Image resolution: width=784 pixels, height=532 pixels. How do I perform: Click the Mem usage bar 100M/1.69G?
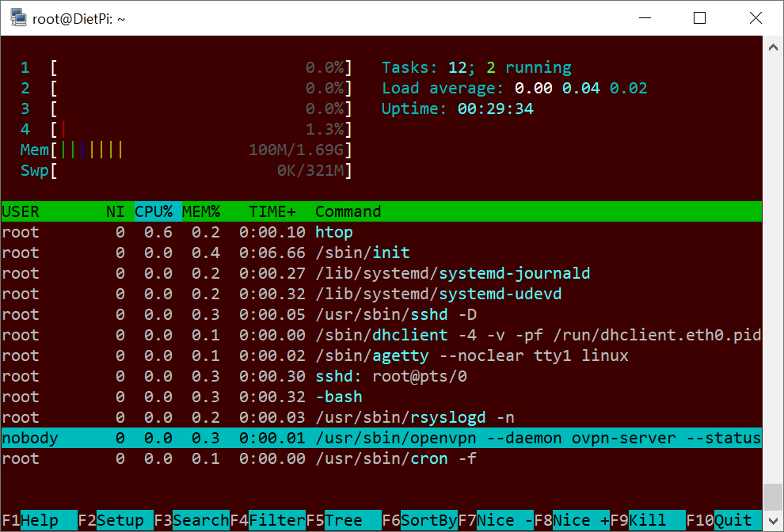coord(186,150)
